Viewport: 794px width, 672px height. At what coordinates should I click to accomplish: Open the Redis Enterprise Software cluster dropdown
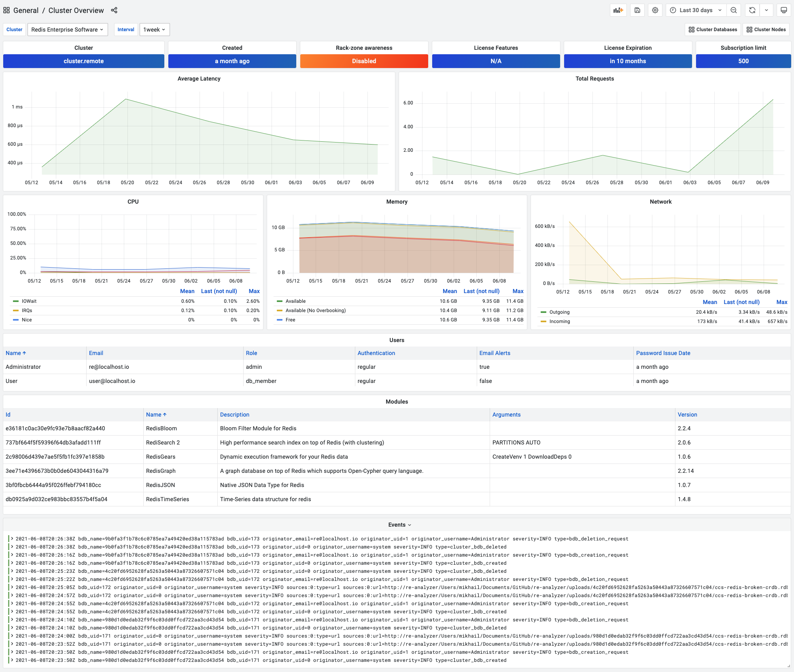pyautogui.click(x=67, y=29)
